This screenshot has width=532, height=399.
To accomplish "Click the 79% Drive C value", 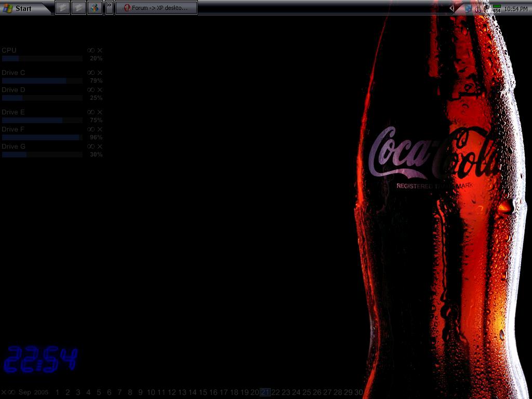I will pyautogui.click(x=96, y=81).
